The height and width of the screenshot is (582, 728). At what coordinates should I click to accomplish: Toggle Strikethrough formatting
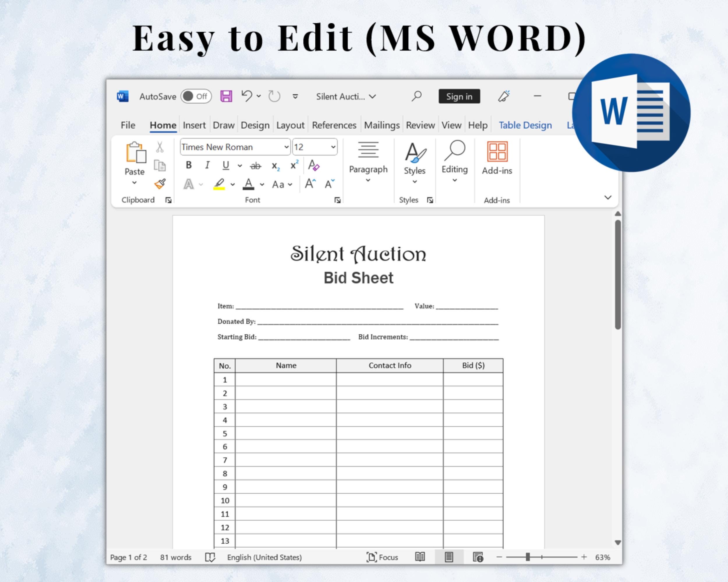point(256,166)
